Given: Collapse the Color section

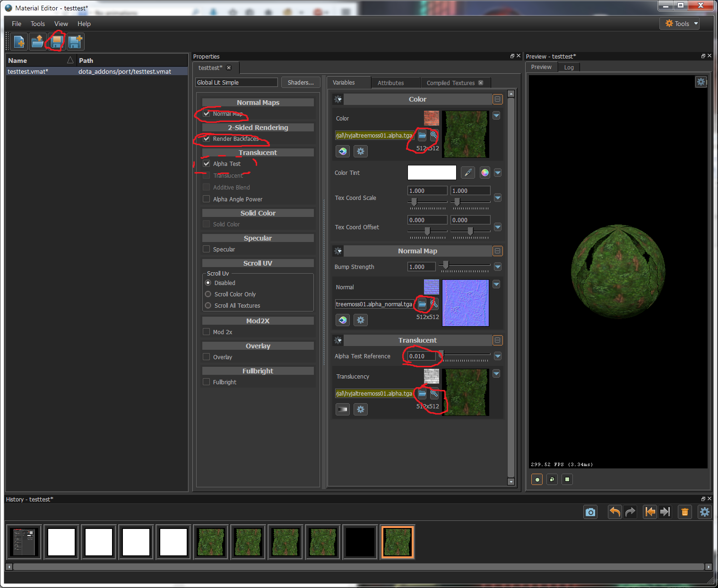Looking at the screenshot, I should 497,99.
